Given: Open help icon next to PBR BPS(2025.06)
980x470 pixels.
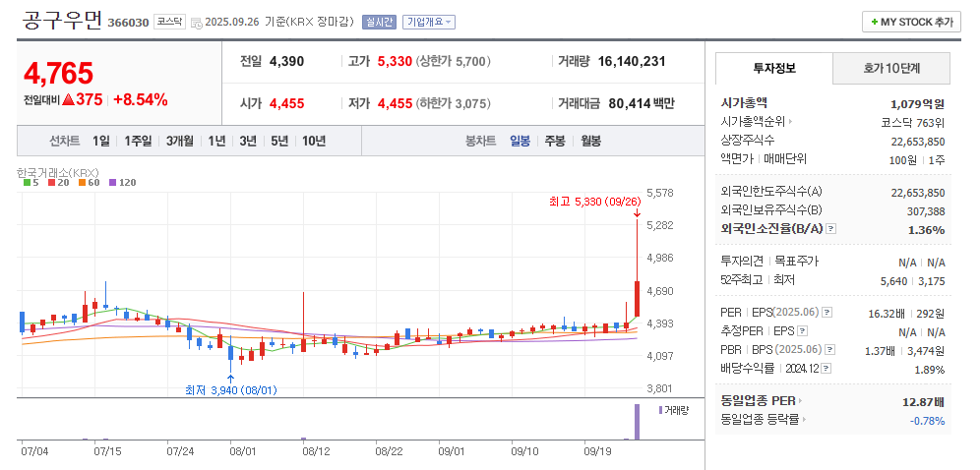Looking at the screenshot, I should click(x=830, y=350).
